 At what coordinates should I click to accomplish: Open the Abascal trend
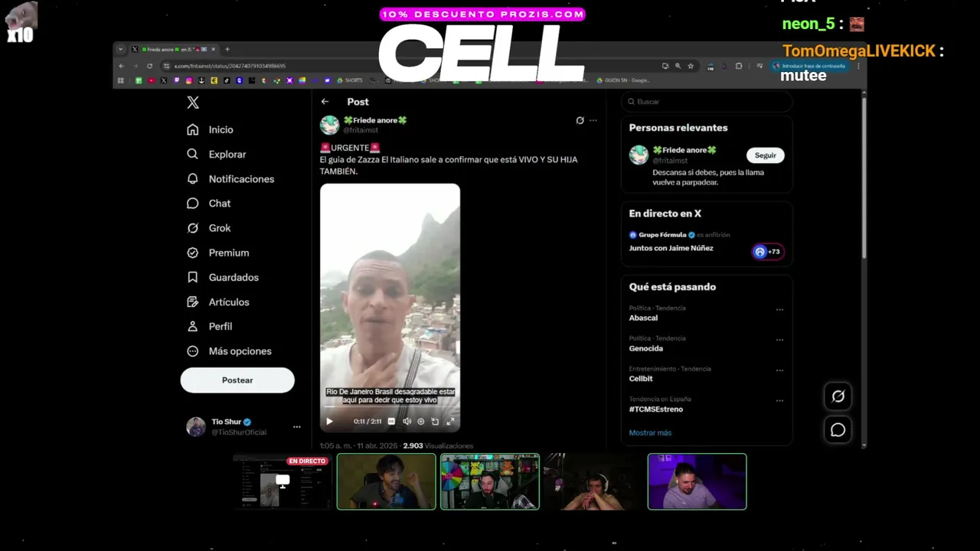[643, 318]
